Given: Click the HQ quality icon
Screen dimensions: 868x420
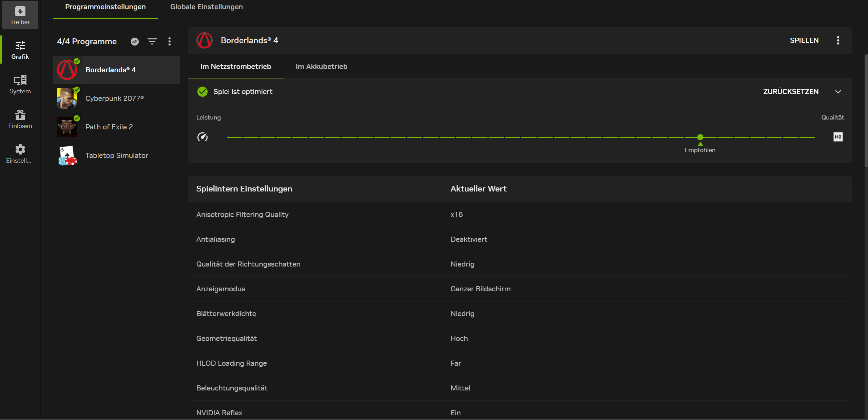Looking at the screenshot, I should (838, 137).
